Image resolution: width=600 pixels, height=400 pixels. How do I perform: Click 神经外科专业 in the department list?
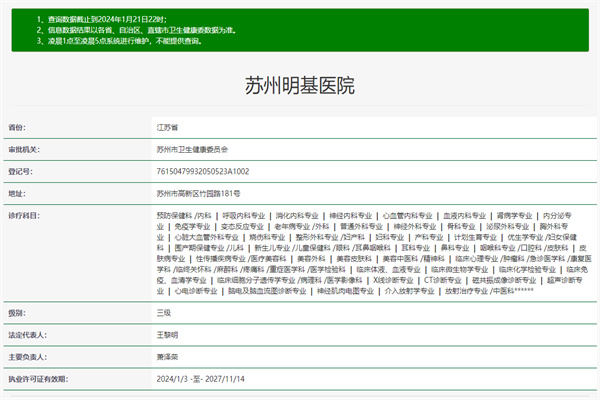coord(415,227)
